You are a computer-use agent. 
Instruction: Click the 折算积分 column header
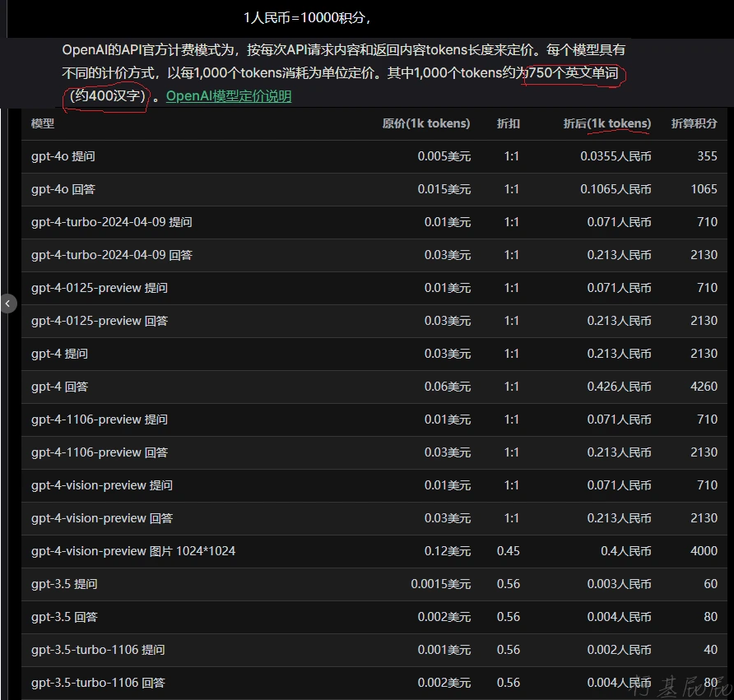[695, 123]
